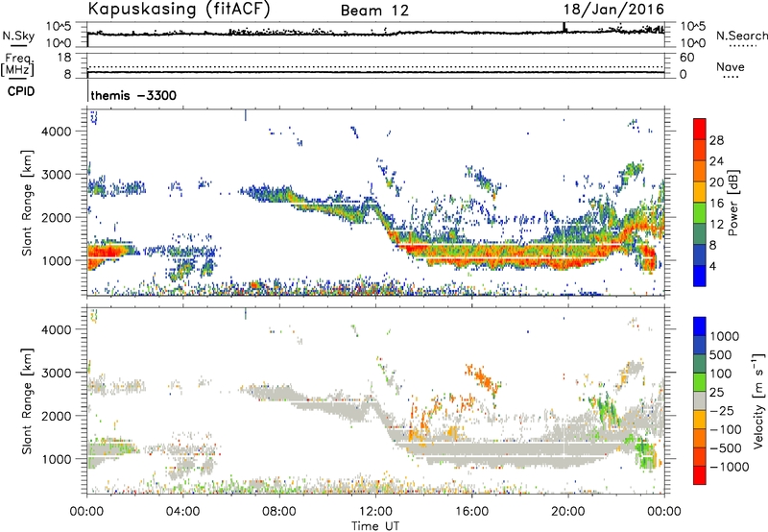Select the Beam 12 heading

(x=374, y=11)
